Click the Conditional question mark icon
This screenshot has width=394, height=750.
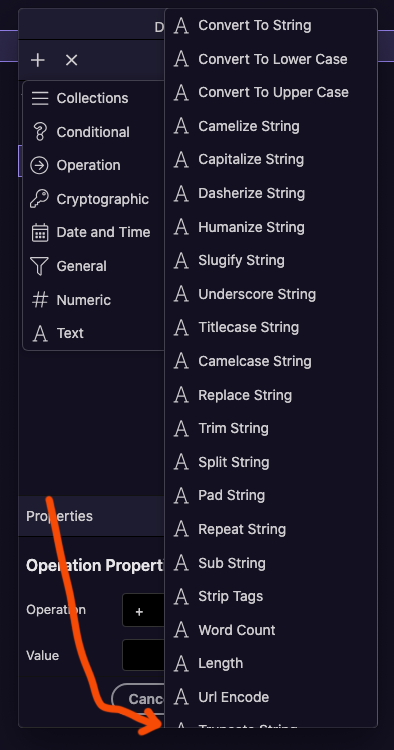[x=40, y=132]
